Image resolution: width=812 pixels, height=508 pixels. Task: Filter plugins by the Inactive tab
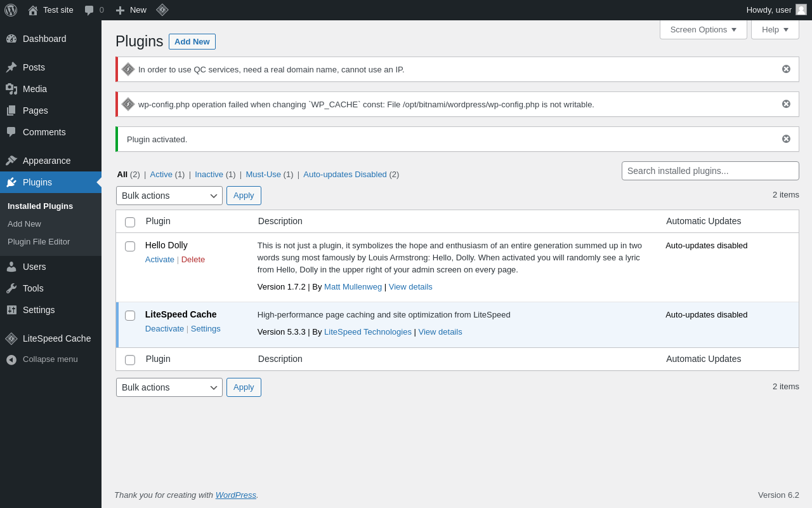pos(209,175)
